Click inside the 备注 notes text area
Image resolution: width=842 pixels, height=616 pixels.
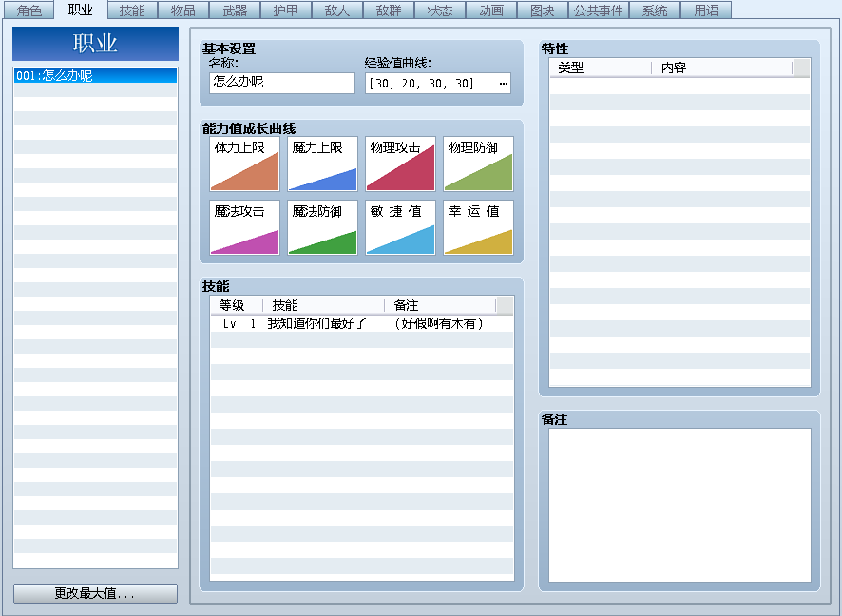(x=679, y=505)
